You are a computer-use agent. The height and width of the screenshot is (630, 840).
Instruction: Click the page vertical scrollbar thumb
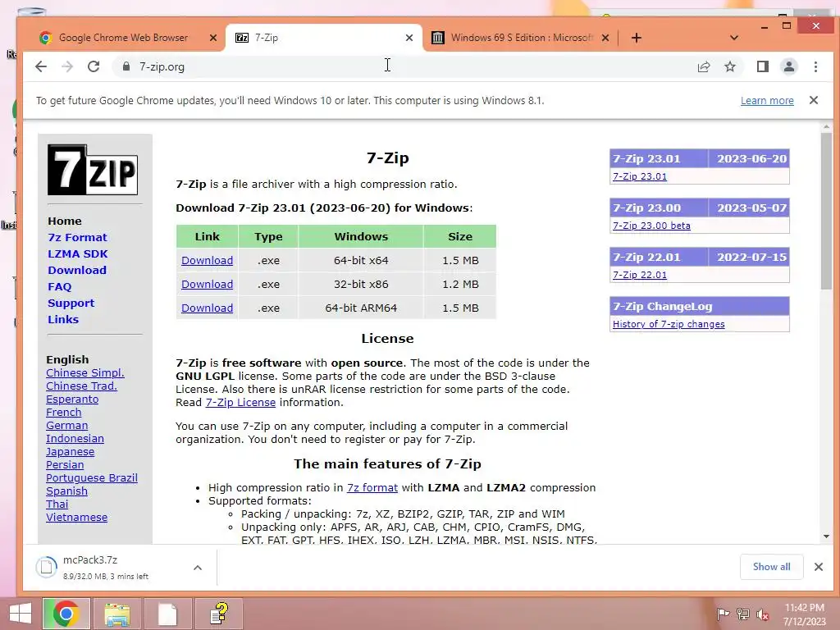(x=826, y=211)
